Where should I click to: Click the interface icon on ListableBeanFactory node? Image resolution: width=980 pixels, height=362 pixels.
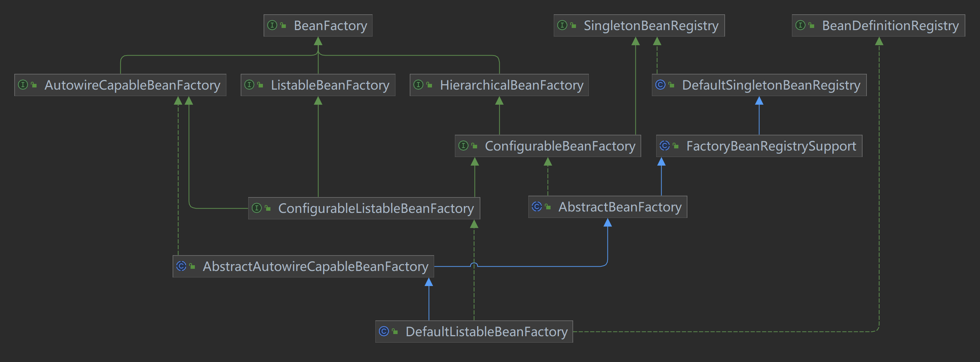coord(249,85)
